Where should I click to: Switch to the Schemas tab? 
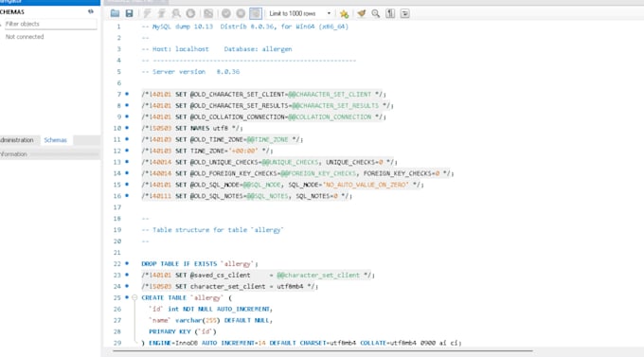[56, 140]
